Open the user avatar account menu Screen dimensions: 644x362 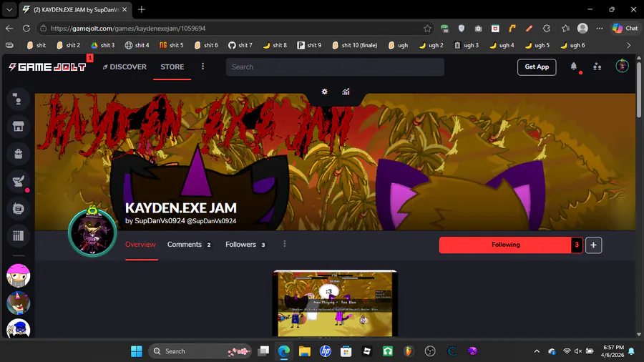click(622, 66)
